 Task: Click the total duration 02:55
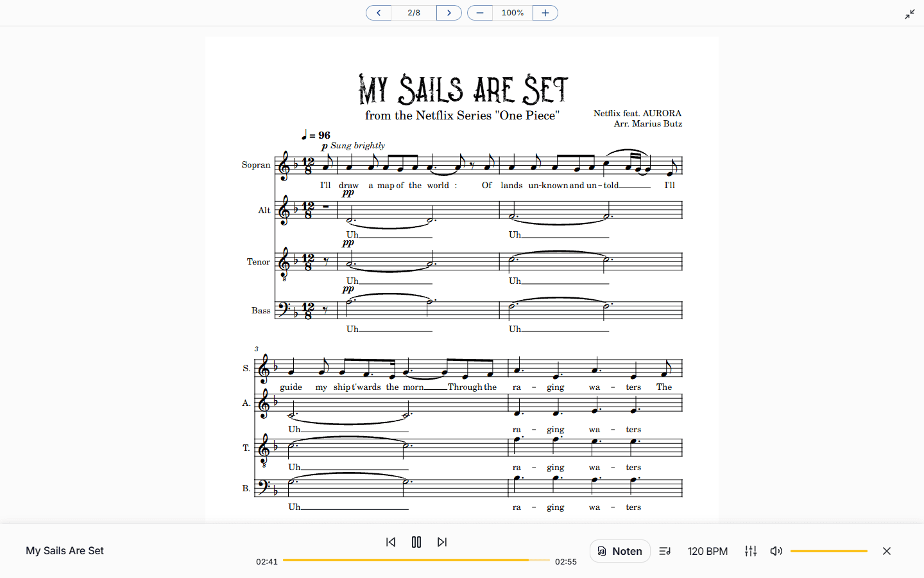click(x=566, y=562)
